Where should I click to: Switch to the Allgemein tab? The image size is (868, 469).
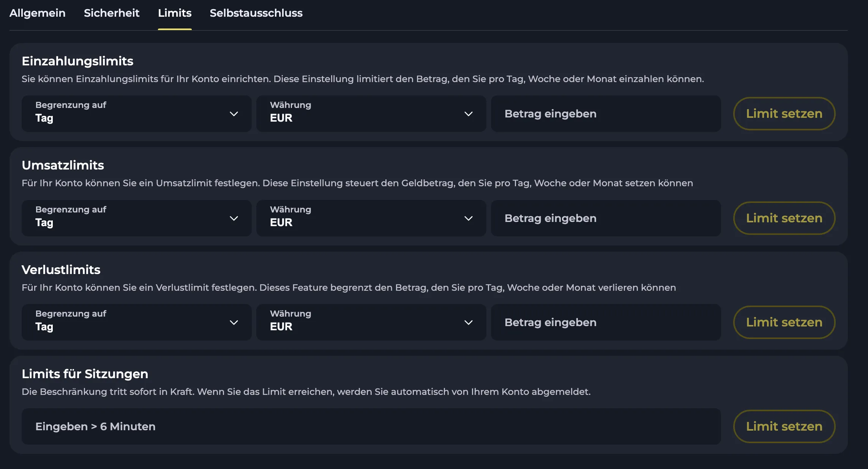(x=38, y=13)
